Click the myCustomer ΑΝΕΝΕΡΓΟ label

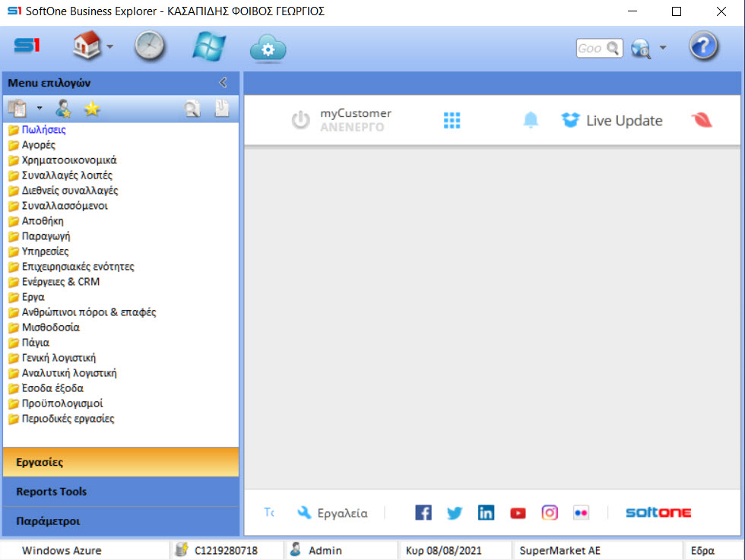click(x=352, y=128)
